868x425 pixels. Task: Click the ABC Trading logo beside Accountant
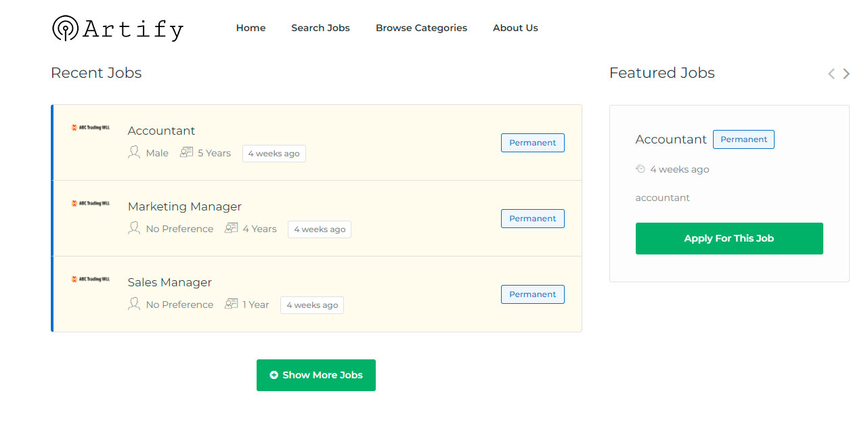tap(90, 127)
